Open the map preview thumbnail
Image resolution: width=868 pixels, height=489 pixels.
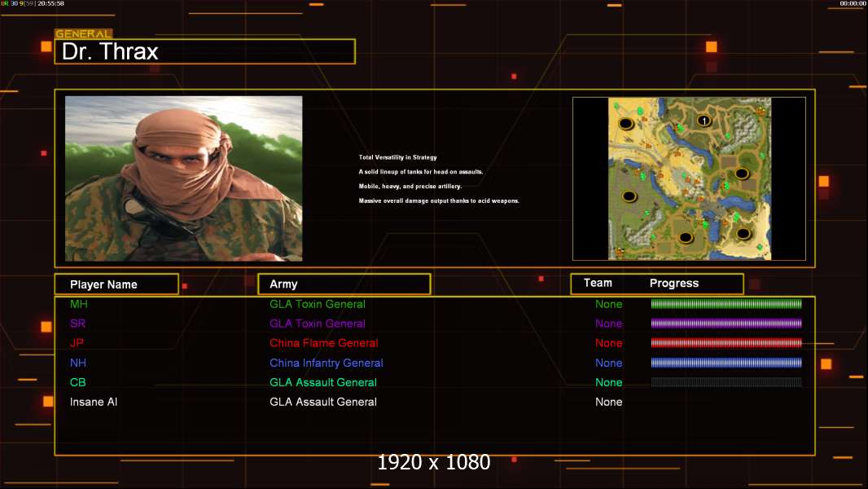coord(689,178)
